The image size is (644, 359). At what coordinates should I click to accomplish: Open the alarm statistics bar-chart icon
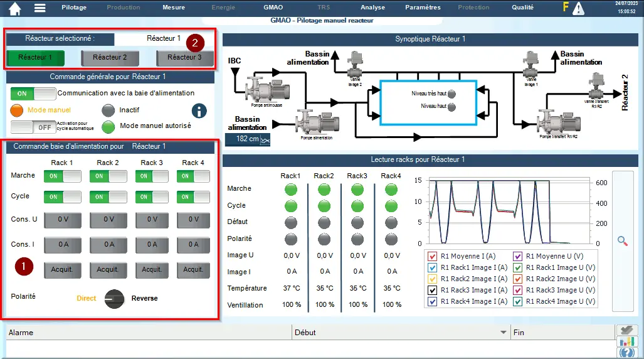pyautogui.click(x=626, y=341)
